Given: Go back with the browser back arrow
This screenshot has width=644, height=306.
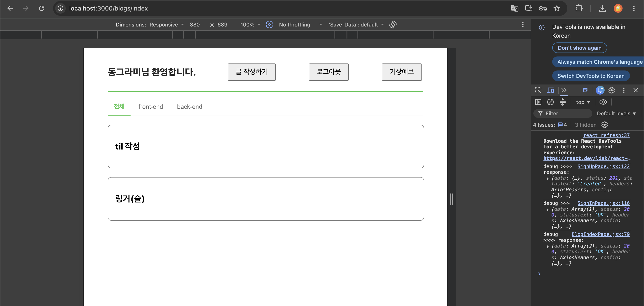Looking at the screenshot, I should click(10, 8).
